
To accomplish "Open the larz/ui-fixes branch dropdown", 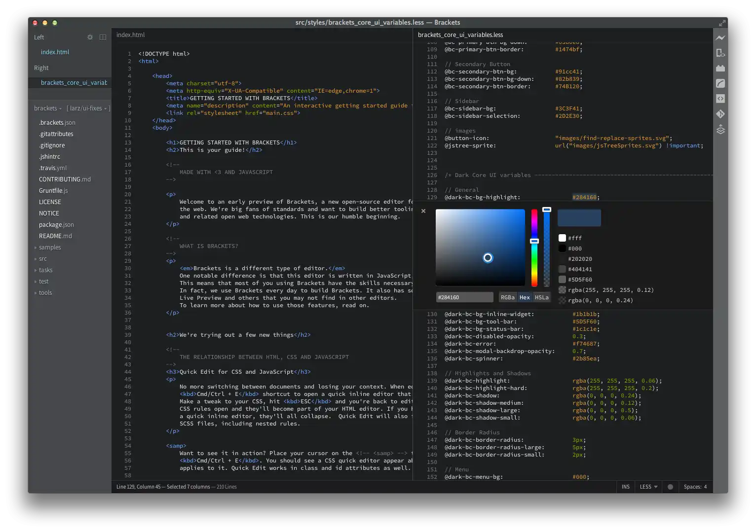I will (88, 108).
